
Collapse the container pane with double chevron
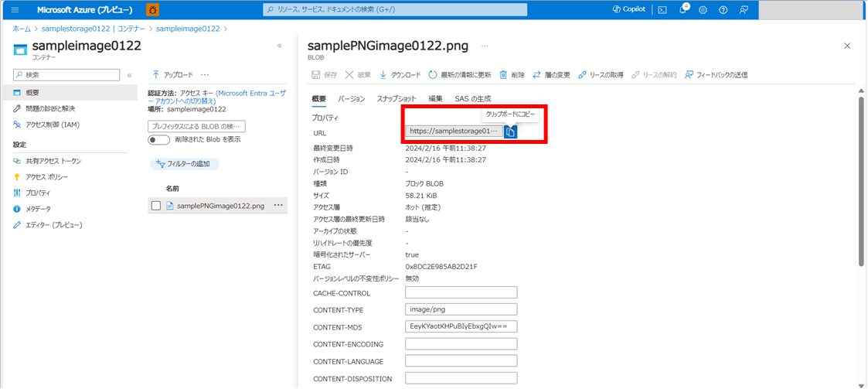tap(279, 46)
